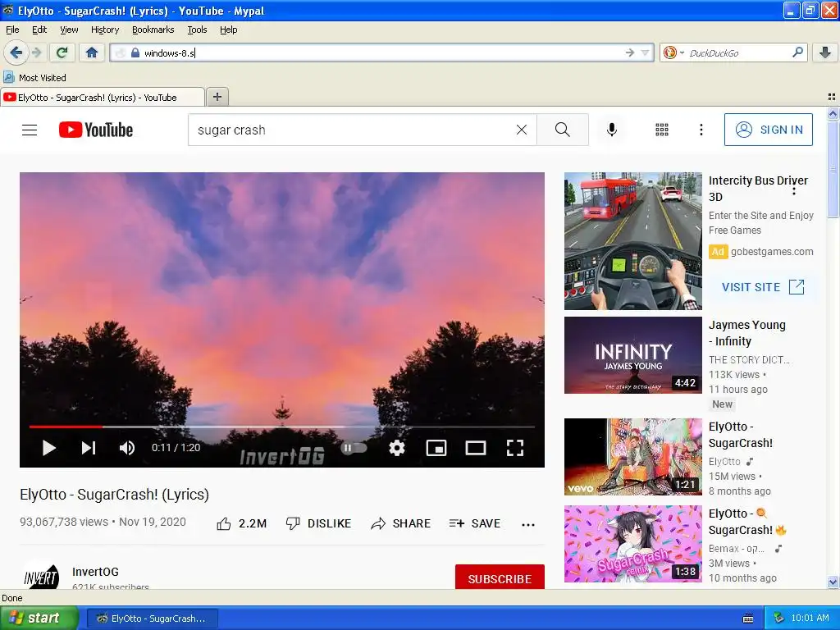Image resolution: width=840 pixels, height=630 pixels.
Task: Click the red SUBSCRIBE button
Action: coord(500,577)
